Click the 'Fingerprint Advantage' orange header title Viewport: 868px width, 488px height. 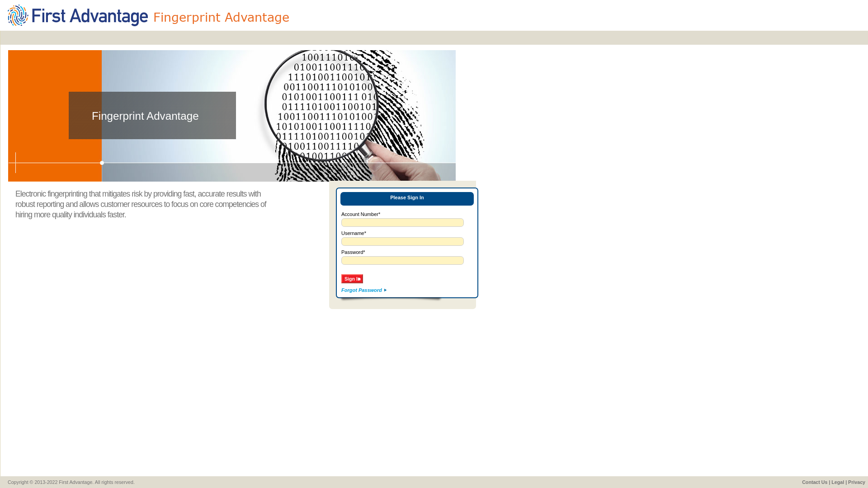(221, 17)
